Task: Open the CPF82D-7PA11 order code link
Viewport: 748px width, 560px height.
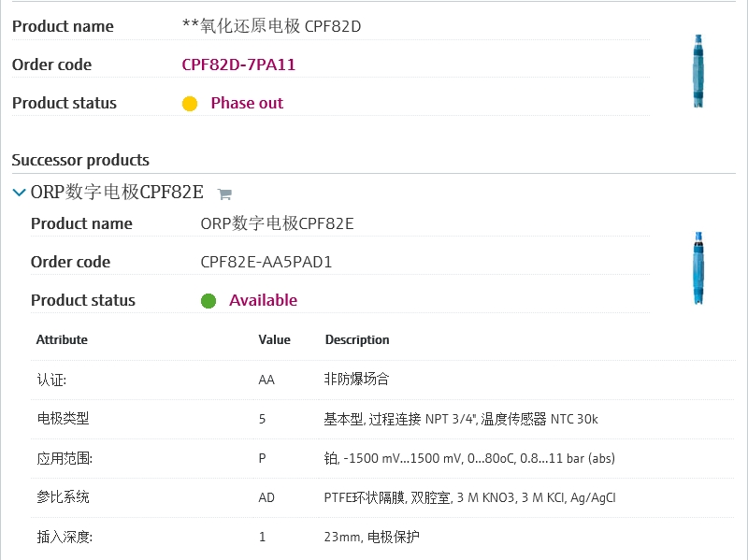Action: click(x=238, y=65)
